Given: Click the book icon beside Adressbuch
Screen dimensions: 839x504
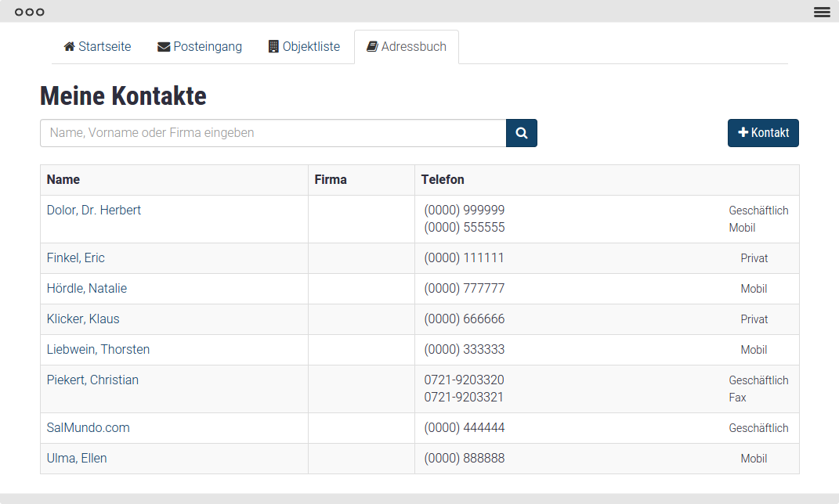Looking at the screenshot, I should click(x=372, y=47).
